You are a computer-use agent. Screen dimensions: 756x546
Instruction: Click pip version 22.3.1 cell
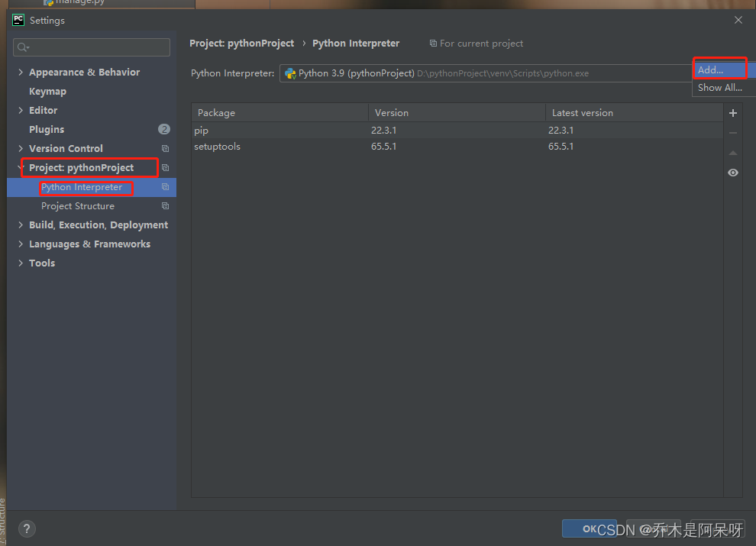(384, 131)
